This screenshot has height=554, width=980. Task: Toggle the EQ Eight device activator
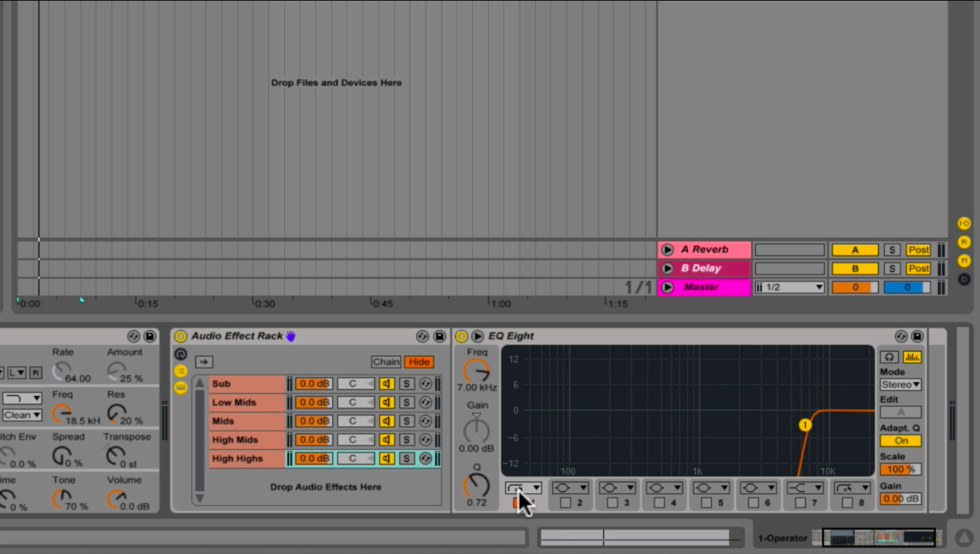tap(461, 337)
